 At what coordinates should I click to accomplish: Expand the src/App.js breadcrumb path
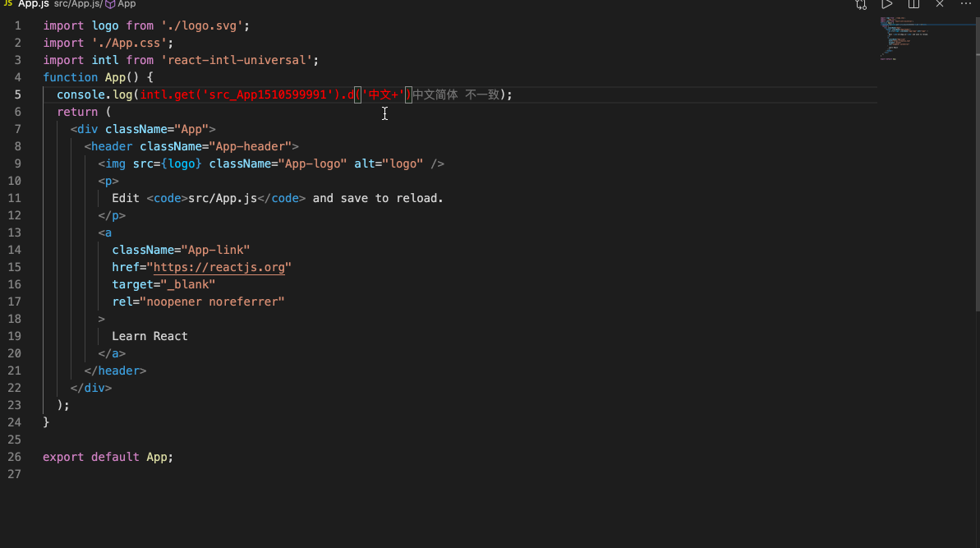78,4
